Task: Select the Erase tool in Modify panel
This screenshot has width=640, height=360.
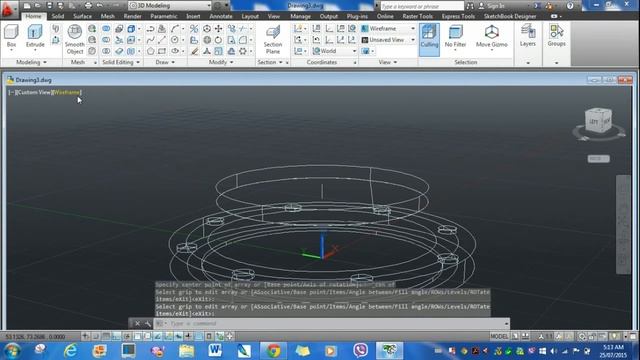Action: pyautogui.click(x=195, y=51)
